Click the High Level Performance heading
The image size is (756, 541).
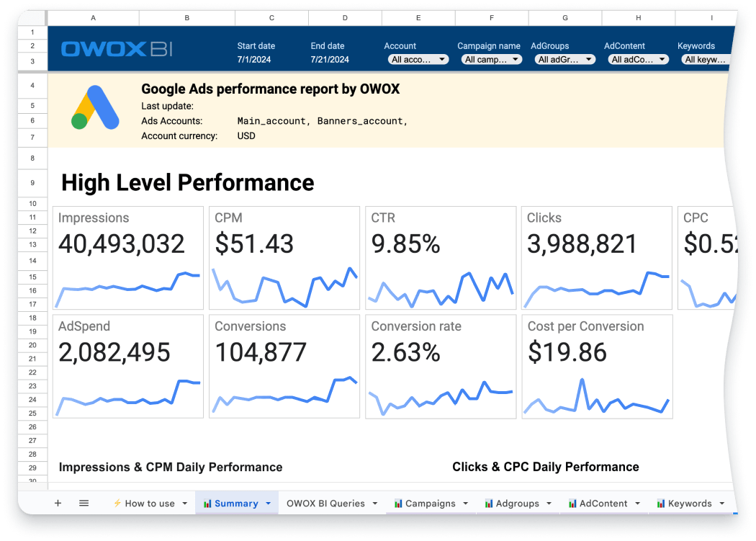[187, 183]
